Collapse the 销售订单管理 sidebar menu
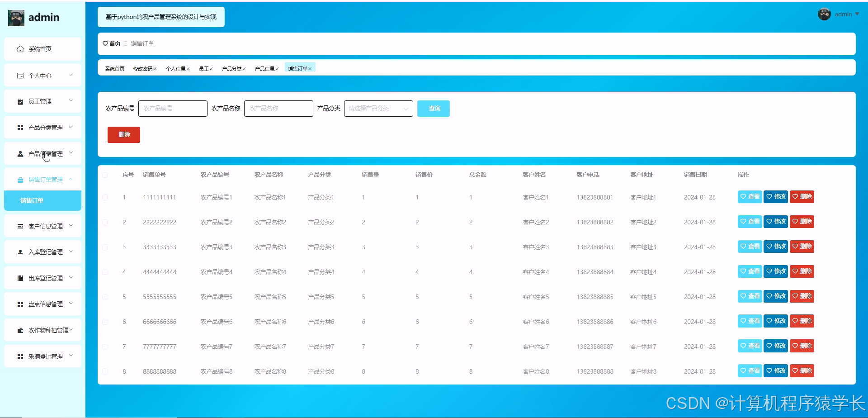This screenshot has width=868, height=418. pyautogui.click(x=71, y=180)
